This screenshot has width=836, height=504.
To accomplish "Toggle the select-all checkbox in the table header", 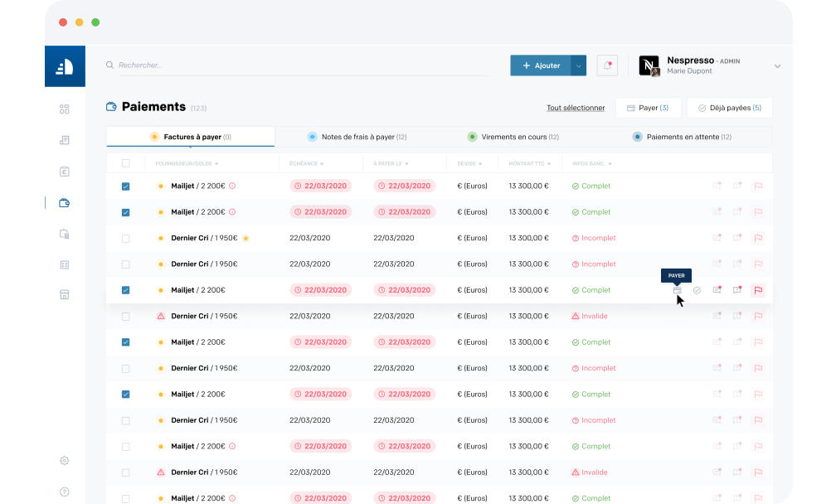I will coord(126,163).
